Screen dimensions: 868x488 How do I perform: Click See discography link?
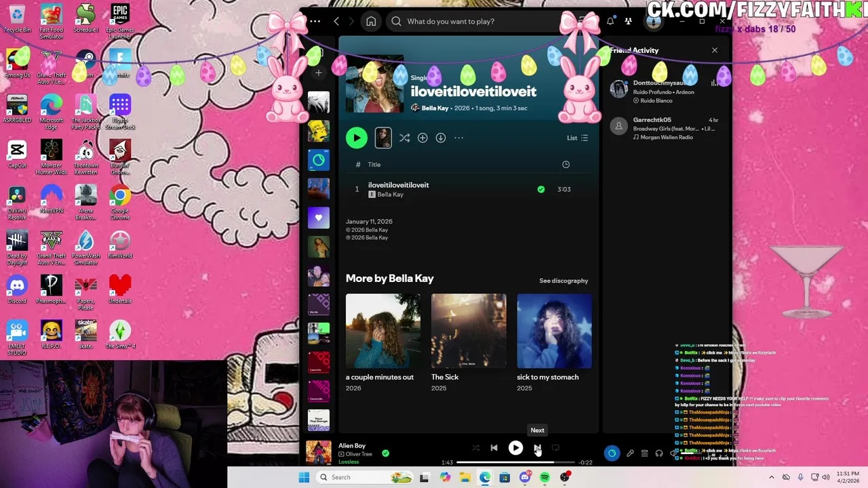point(564,281)
